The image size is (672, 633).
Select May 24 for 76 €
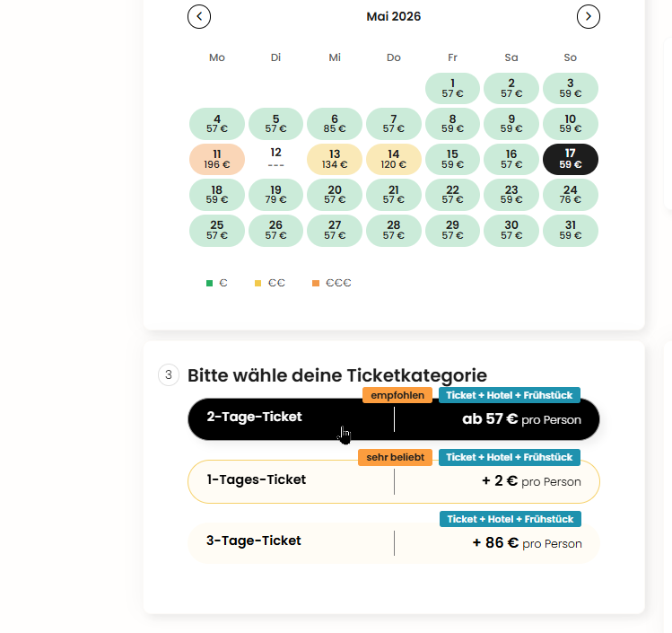click(x=571, y=195)
